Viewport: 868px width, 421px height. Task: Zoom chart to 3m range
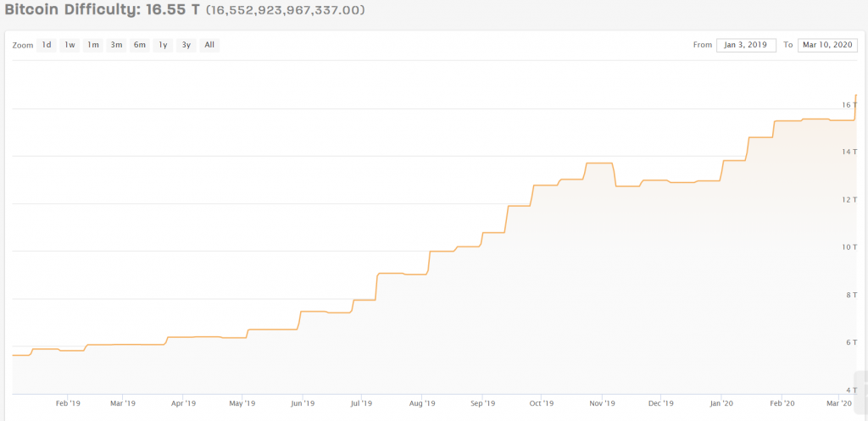(x=117, y=45)
